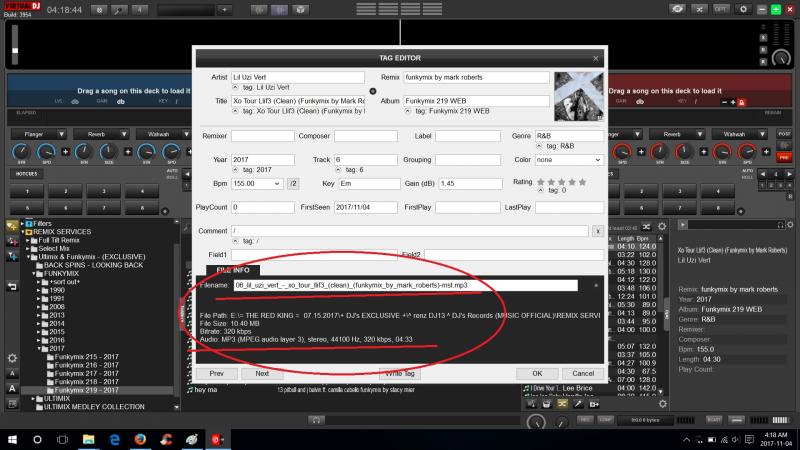Screen dimensions: 800x450
Task: Open the Bpm 155.00 dropdown
Action: point(277,184)
